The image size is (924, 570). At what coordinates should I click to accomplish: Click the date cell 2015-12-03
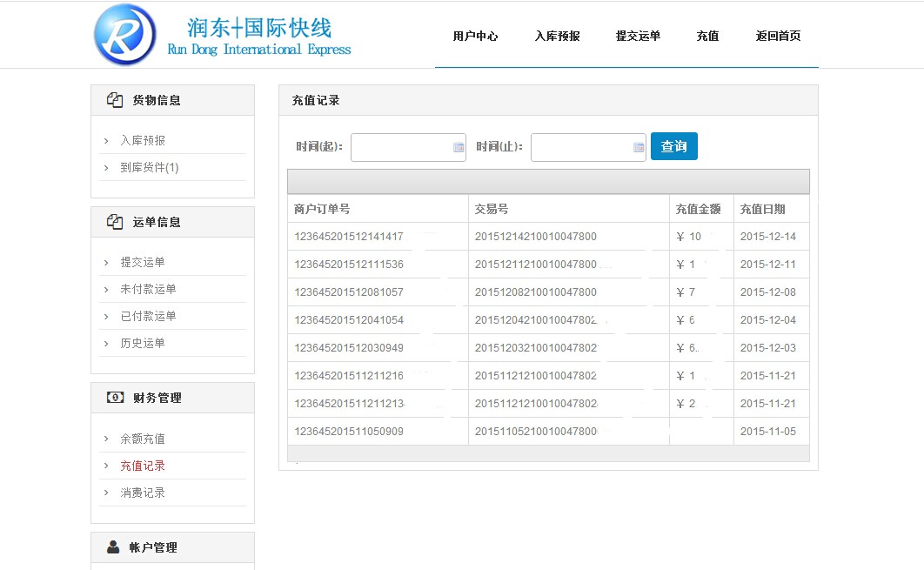pyautogui.click(x=768, y=348)
